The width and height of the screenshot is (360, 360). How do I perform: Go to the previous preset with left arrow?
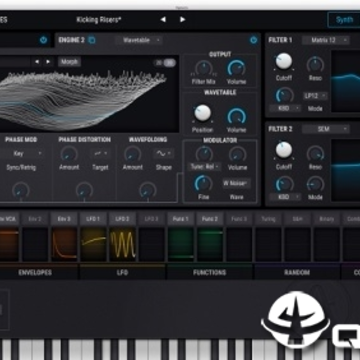pos(163,20)
